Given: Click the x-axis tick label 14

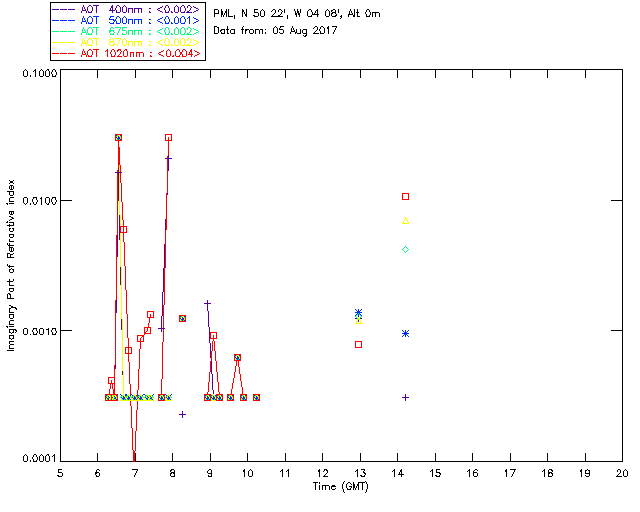Looking at the screenshot, I should click(x=398, y=473).
